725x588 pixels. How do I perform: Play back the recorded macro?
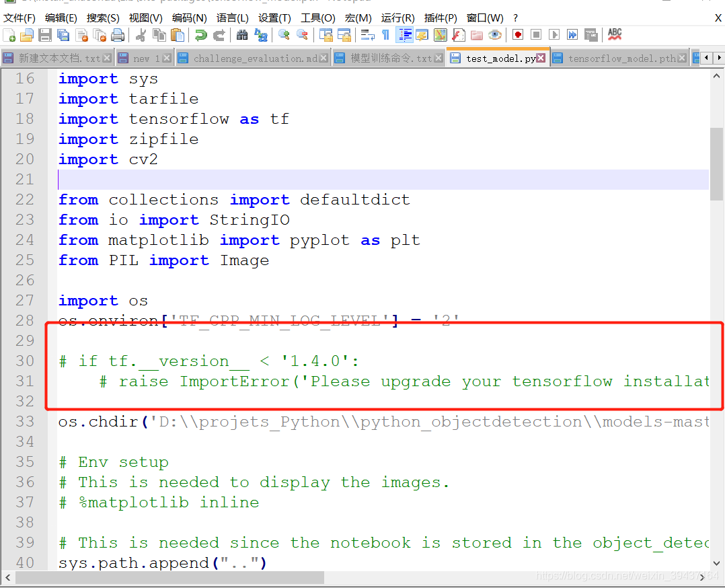554,35
